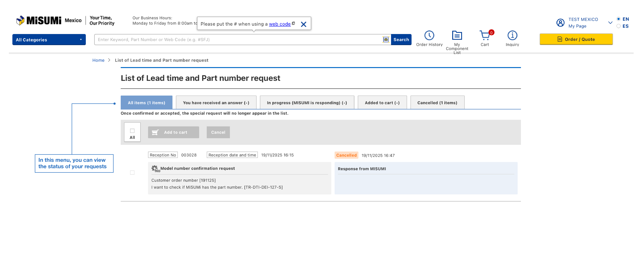Check the All select checkbox
The width and height of the screenshot is (644, 255).
[x=132, y=131]
